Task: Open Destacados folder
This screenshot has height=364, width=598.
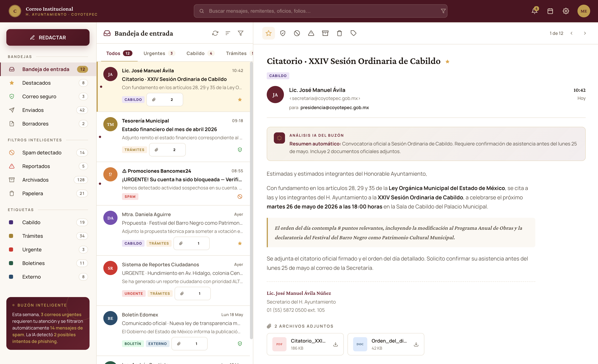Action: tap(48, 83)
